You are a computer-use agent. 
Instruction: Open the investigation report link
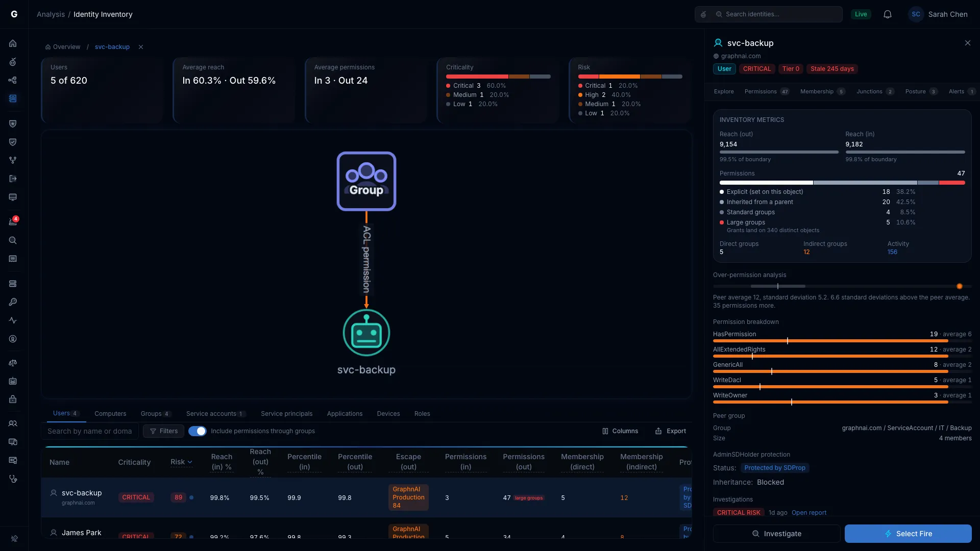pyautogui.click(x=809, y=513)
